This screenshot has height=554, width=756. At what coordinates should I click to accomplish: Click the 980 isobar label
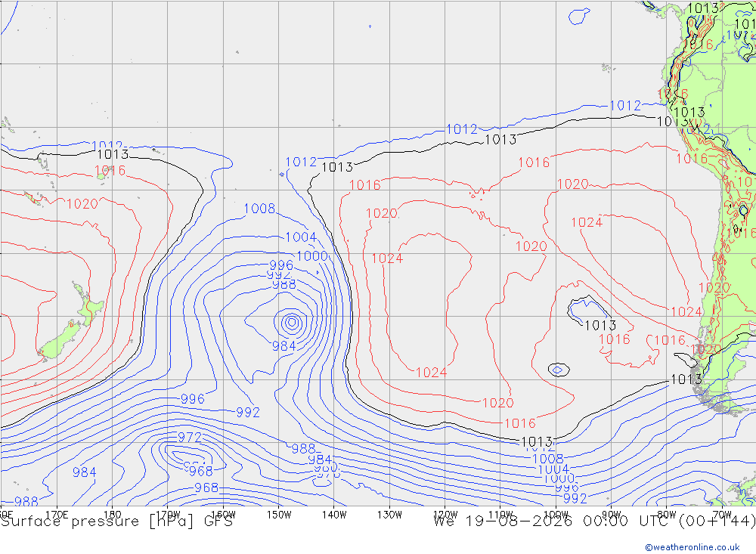[x=326, y=467]
